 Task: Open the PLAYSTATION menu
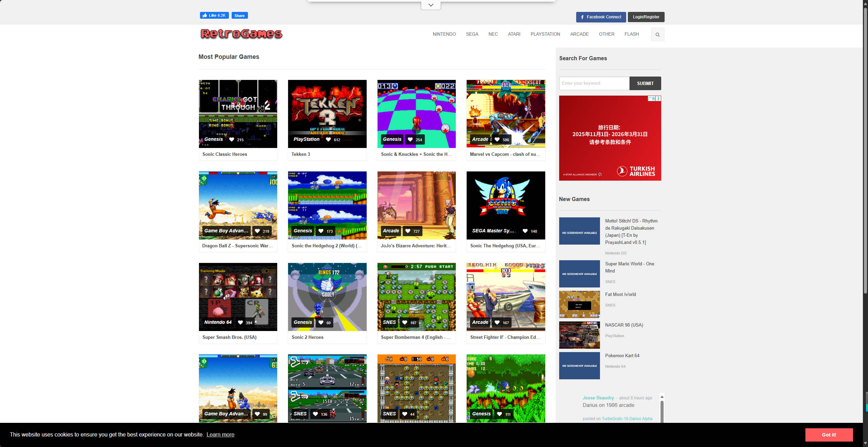coord(545,34)
